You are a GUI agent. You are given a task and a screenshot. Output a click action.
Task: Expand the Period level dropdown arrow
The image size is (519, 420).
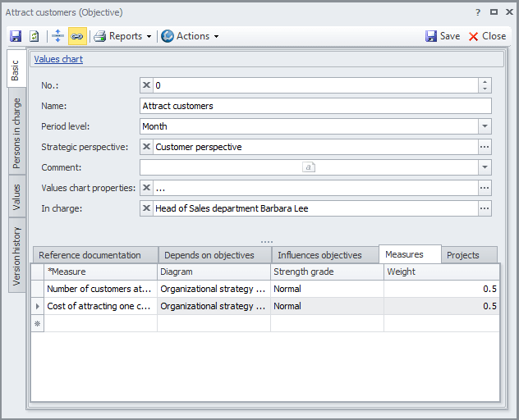[485, 126]
